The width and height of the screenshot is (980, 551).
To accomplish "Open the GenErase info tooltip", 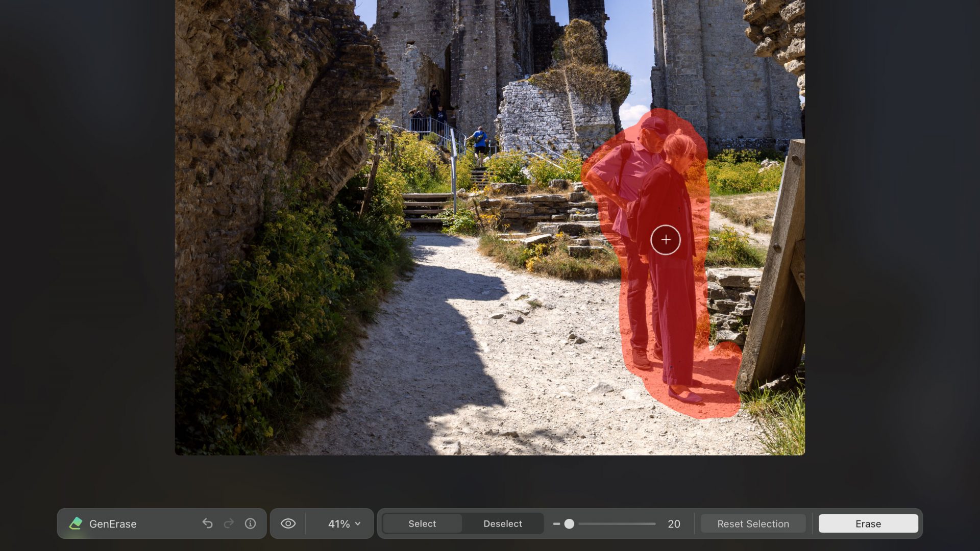I will (251, 523).
